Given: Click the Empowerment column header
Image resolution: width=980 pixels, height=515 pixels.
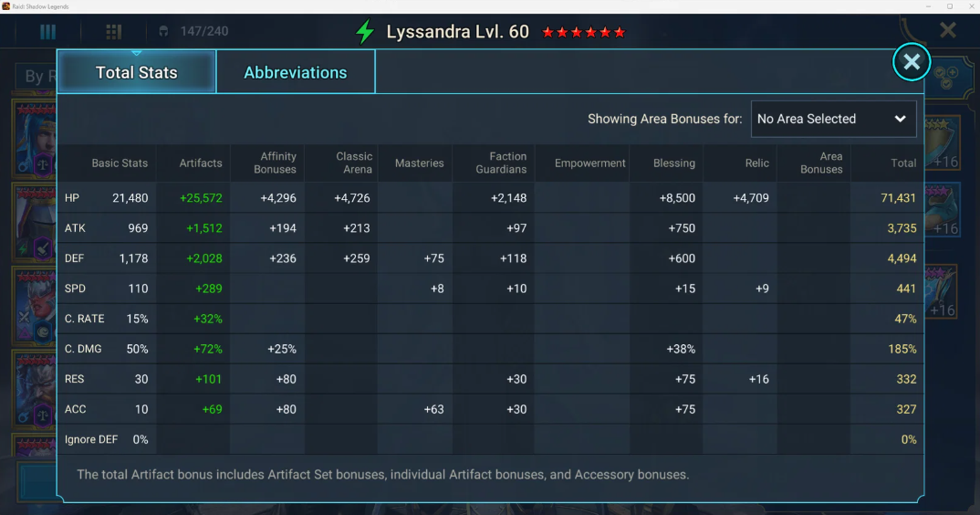Looking at the screenshot, I should [590, 163].
